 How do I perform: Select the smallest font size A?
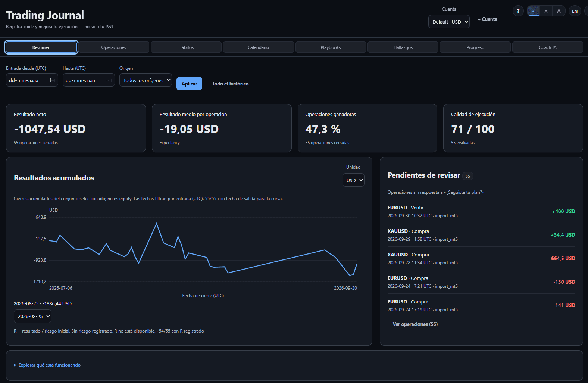533,11
